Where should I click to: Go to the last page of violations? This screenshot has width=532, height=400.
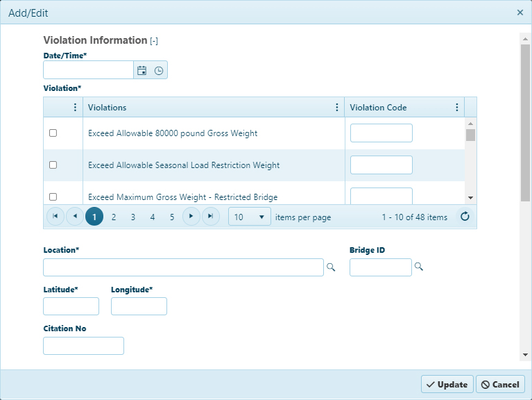[210, 216]
